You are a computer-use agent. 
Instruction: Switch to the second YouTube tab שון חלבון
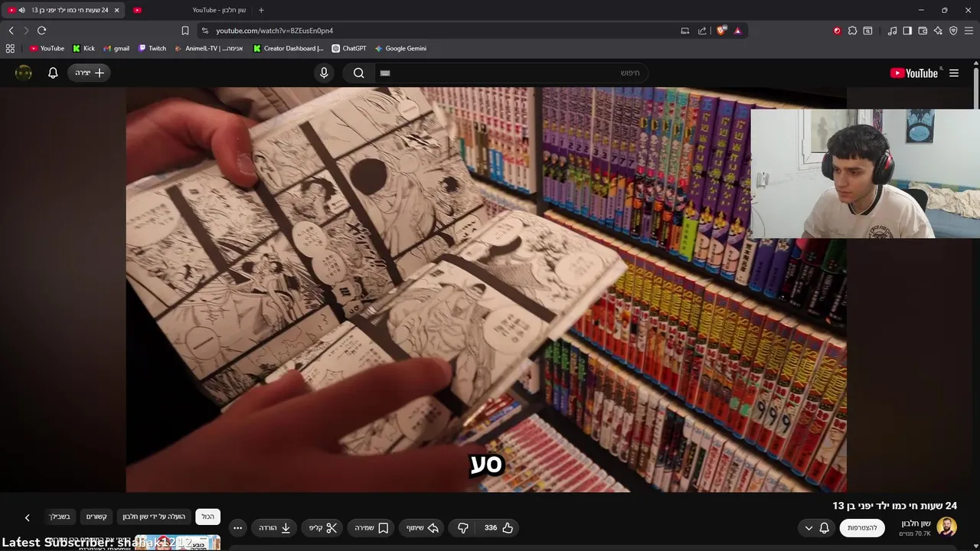click(x=191, y=10)
